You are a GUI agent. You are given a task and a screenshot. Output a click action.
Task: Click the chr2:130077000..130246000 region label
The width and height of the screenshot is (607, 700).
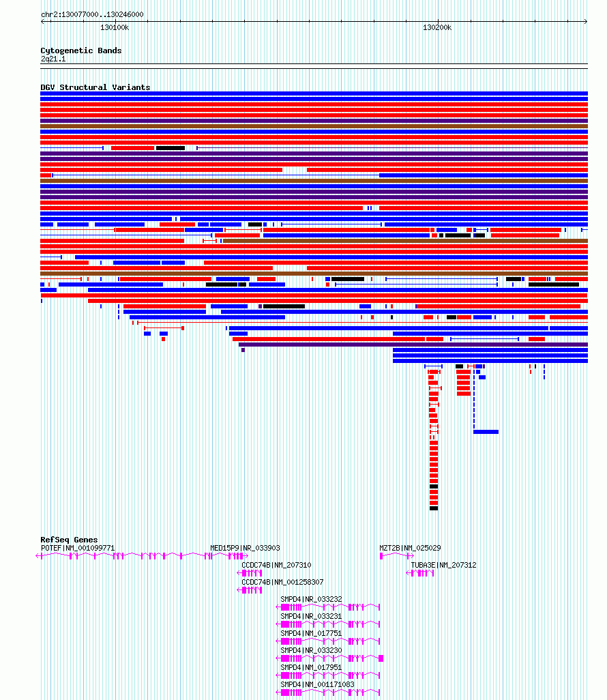coord(92,14)
